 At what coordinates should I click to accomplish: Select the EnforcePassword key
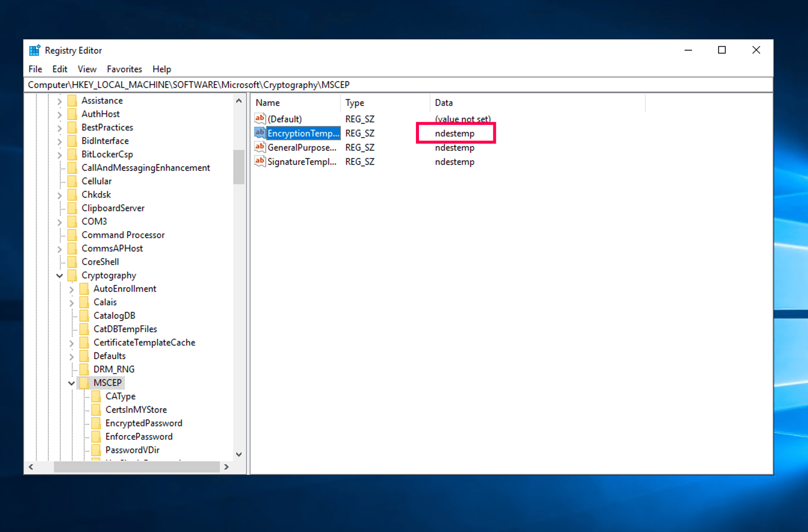click(x=139, y=436)
